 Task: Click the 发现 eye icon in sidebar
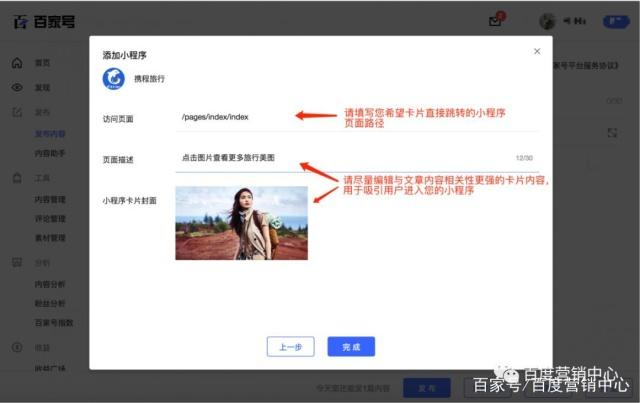point(17,87)
